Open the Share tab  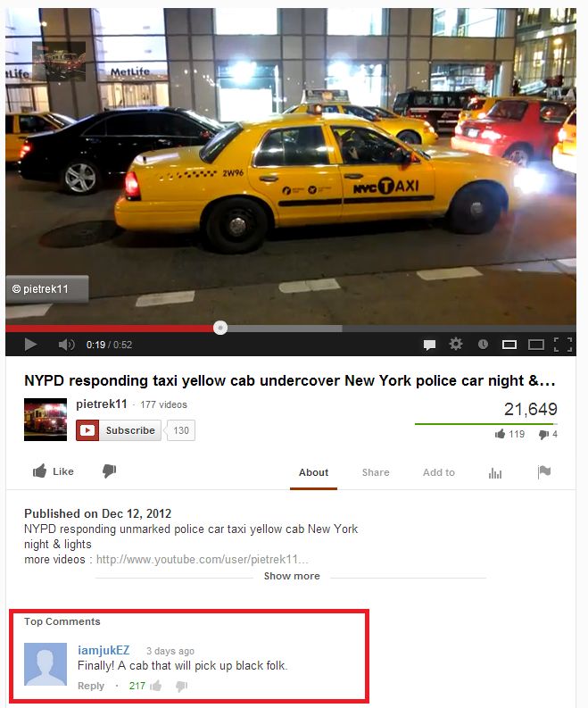point(376,472)
